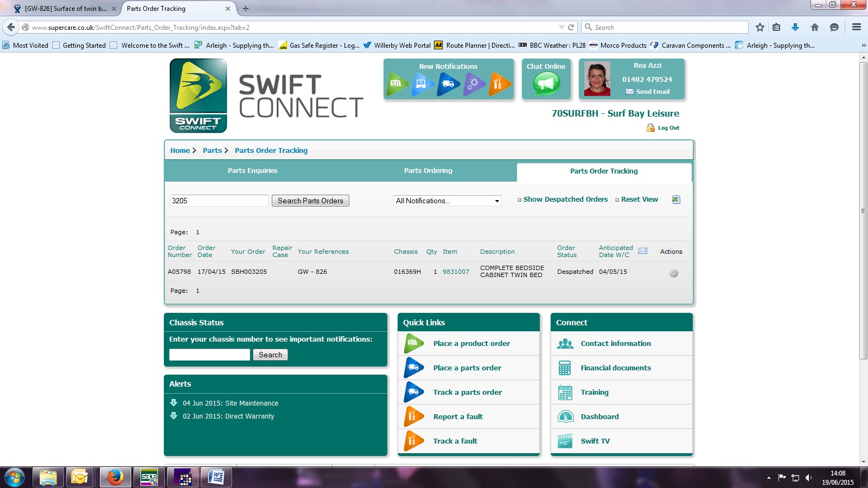The width and height of the screenshot is (868, 488).
Task: Open item link 9831007
Action: click(456, 272)
